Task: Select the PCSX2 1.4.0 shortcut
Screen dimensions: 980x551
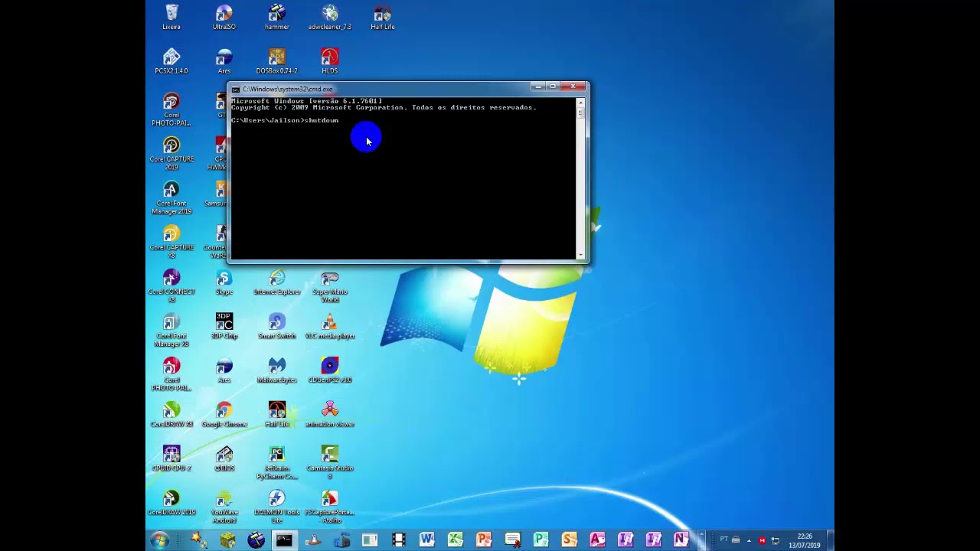Action: (x=171, y=61)
